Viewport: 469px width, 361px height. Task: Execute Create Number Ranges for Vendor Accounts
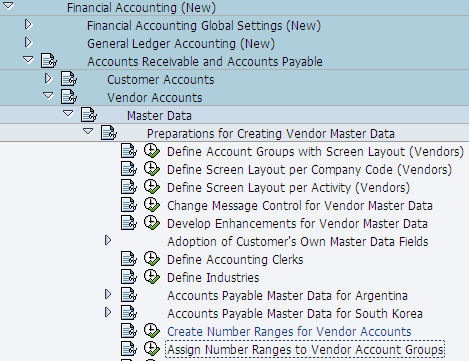point(152,331)
